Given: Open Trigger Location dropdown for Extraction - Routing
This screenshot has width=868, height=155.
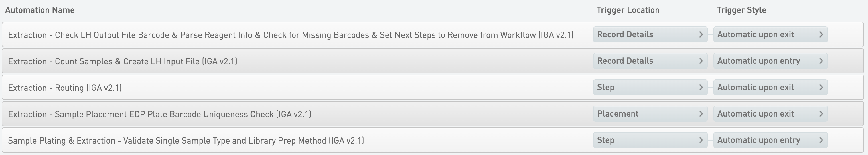Looking at the screenshot, I should 650,87.
